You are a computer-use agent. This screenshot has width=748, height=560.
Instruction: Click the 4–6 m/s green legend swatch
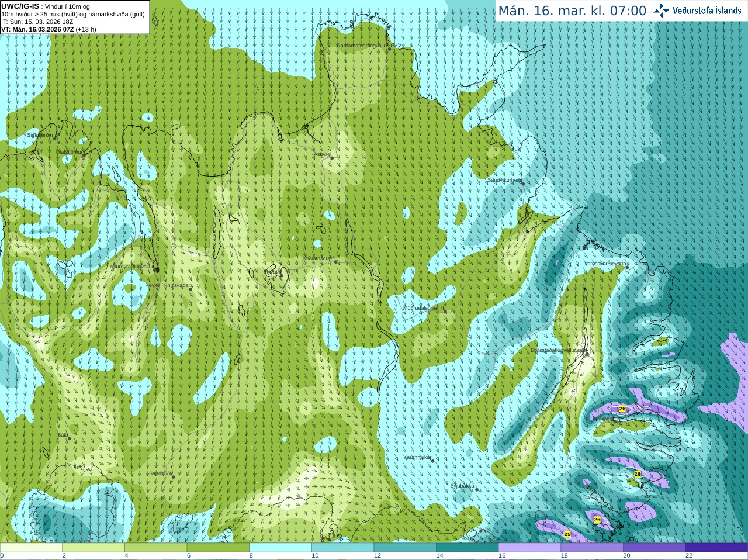click(155, 548)
